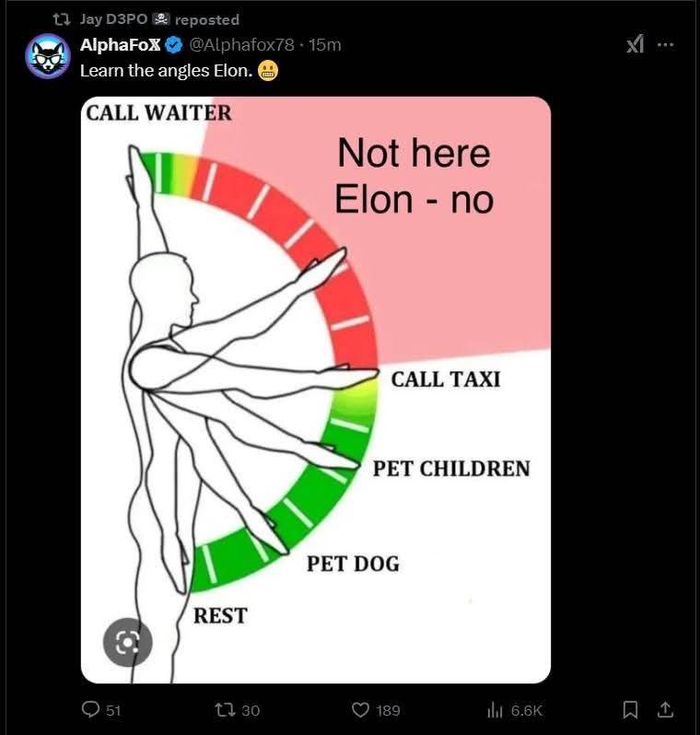700x735 pixels.
Task: Open the share post menu
Action: pos(665,709)
